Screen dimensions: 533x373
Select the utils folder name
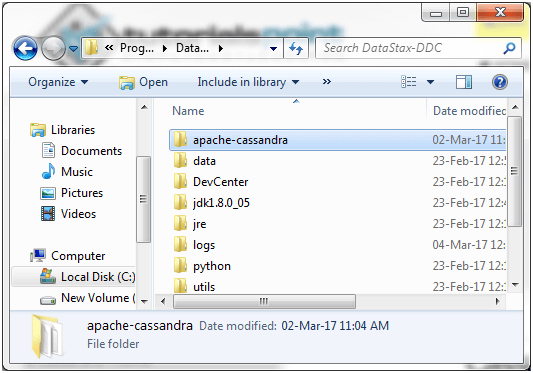pos(204,287)
